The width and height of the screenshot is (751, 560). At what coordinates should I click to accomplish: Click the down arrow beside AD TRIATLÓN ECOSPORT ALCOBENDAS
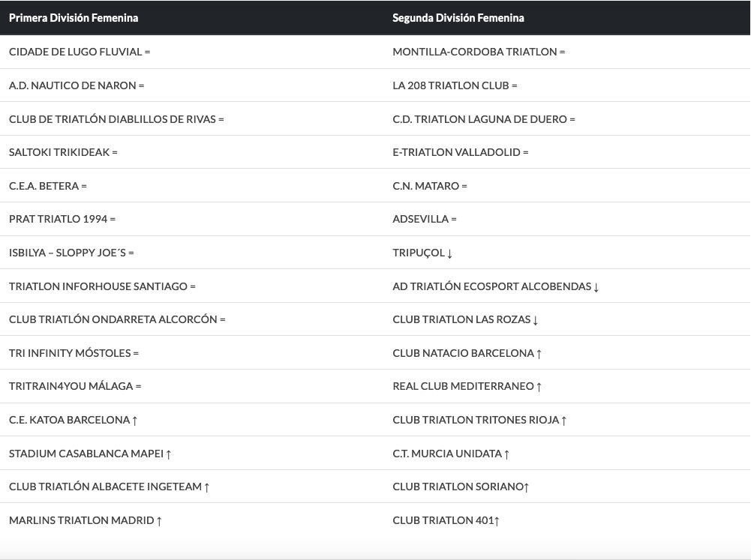(x=596, y=287)
